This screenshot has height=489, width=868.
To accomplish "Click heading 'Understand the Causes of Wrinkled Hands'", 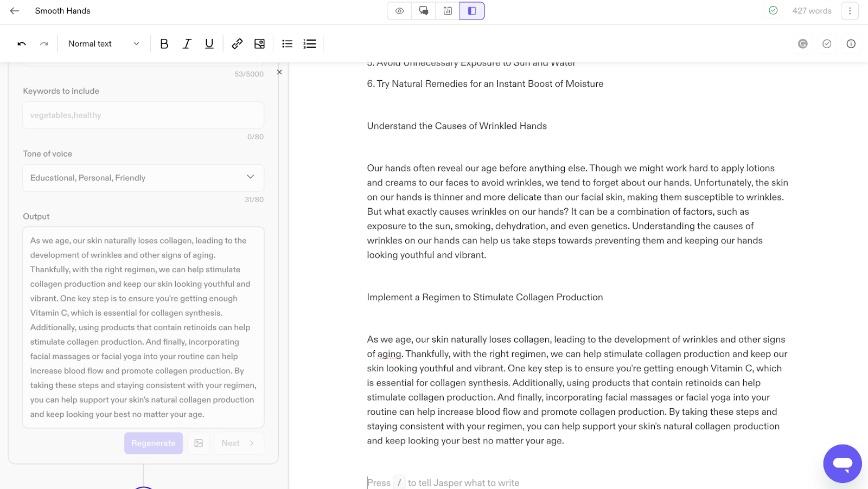I will 457,126.
